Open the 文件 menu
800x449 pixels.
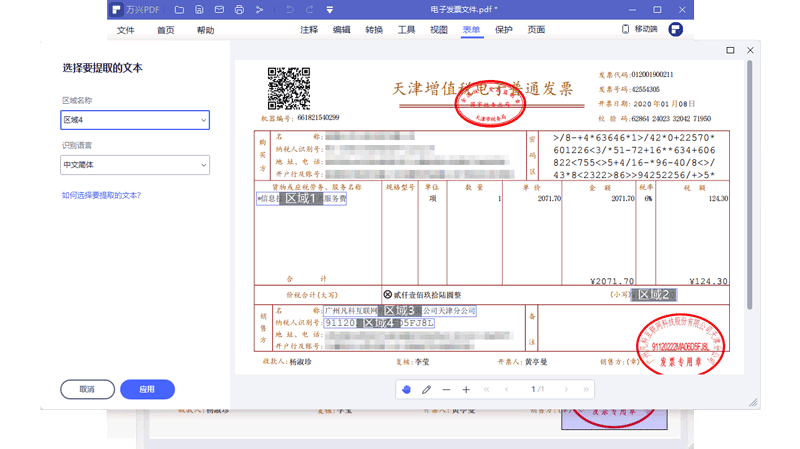click(126, 30)
